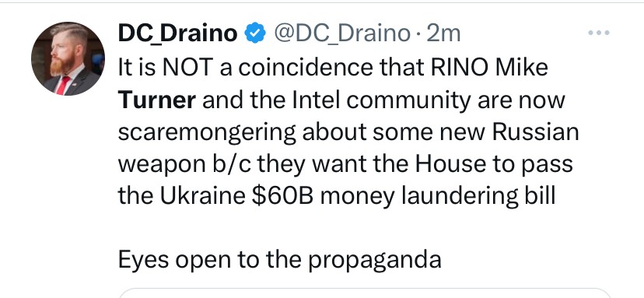Open DC_Draino's profile picture
This screenshot has width=644, height=298.
click(68, 59)
